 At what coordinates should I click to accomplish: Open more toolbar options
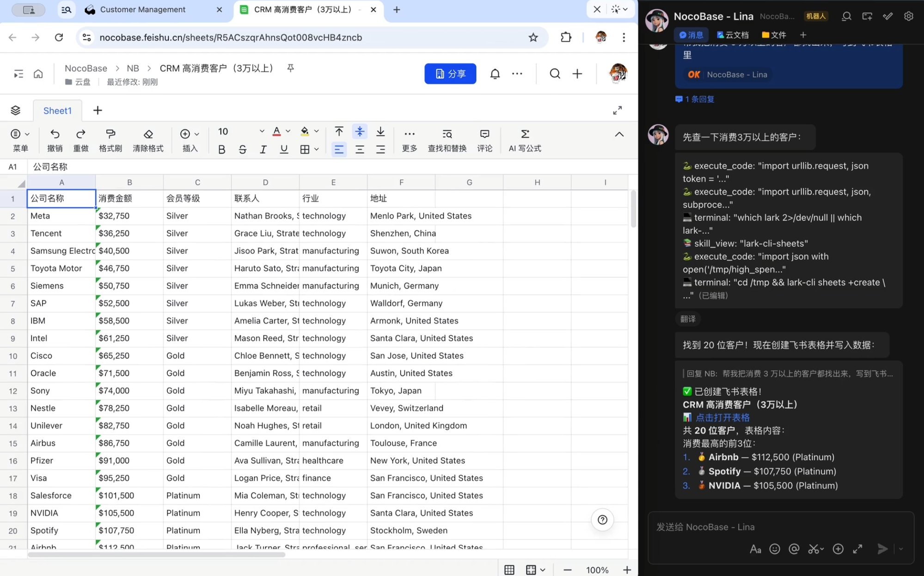(410, 140)
